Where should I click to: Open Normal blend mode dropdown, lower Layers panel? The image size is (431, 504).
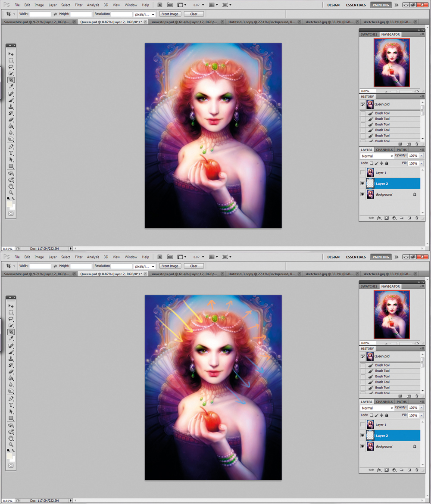(x=377, y=408)
